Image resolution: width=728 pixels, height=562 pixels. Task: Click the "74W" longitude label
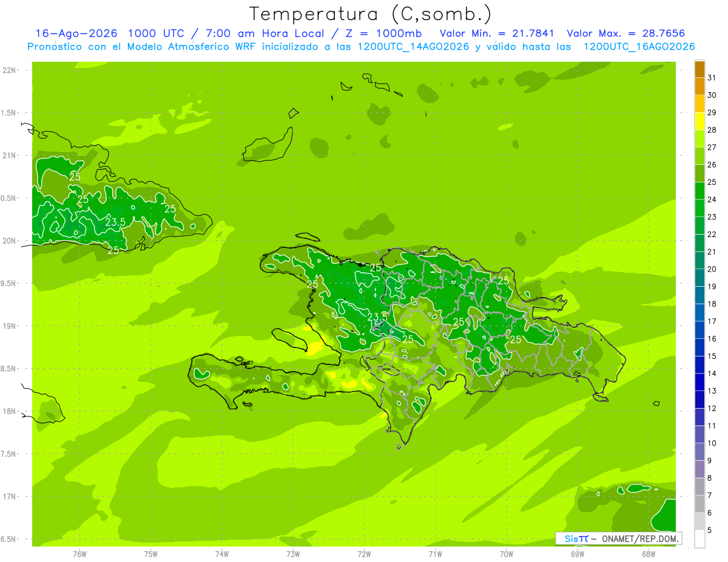tap(221, 554)
